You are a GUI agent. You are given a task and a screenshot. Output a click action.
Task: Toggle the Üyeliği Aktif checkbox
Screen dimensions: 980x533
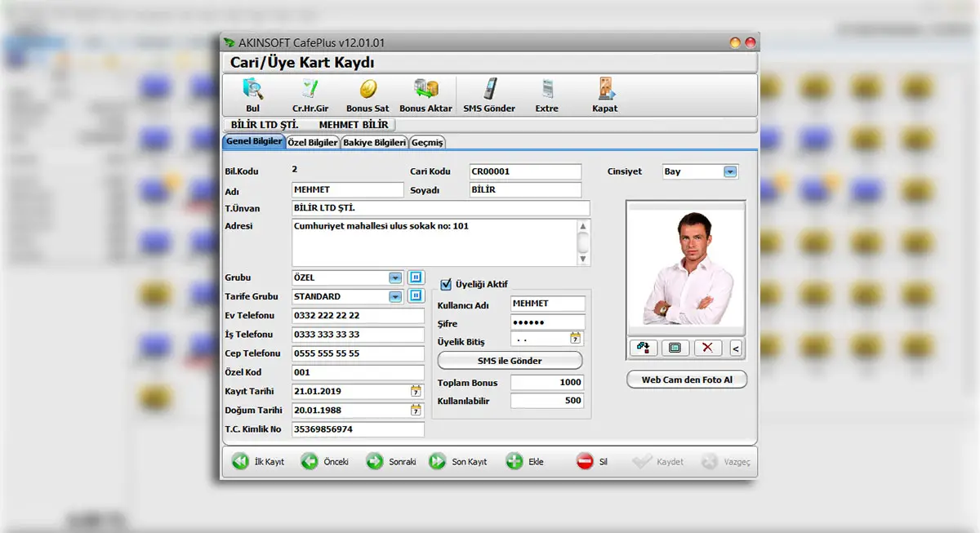pyautogui.click(x=446, y=284)
